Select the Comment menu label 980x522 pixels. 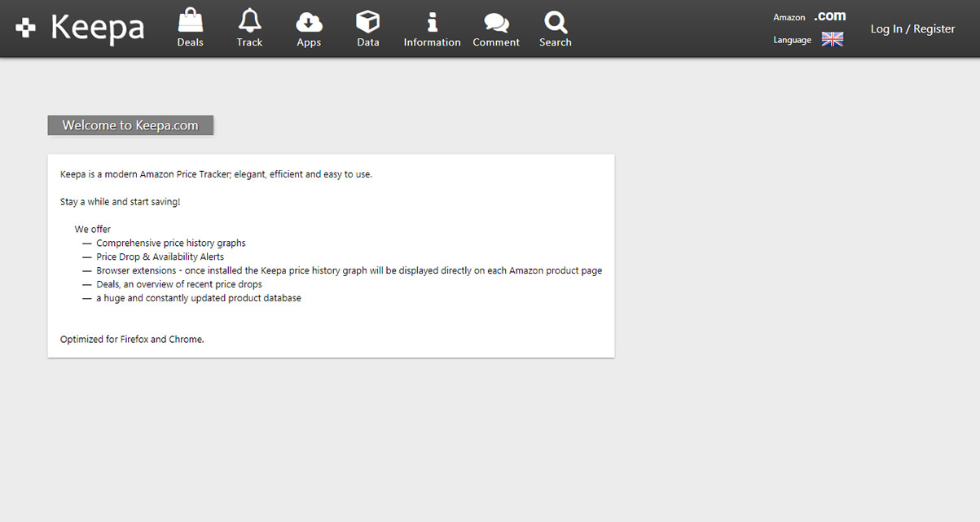[496, 42]
